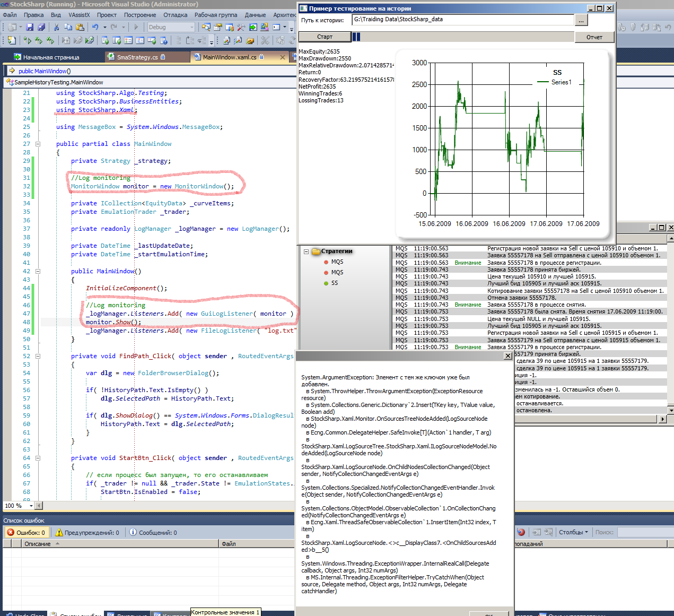The image size is (674, 616).
Task: Collapse the Стратегии tree node
Action: [x=306, y=251]
